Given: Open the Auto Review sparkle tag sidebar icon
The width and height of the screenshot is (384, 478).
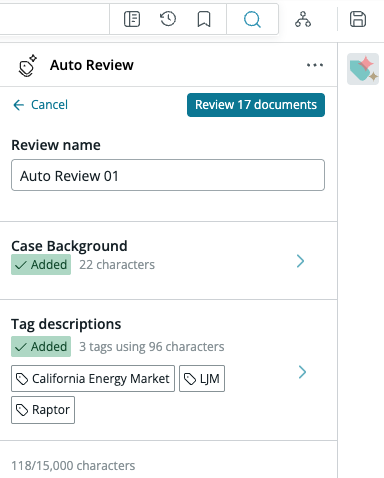Looking at the screenshot, I should [x=363, y=69].
